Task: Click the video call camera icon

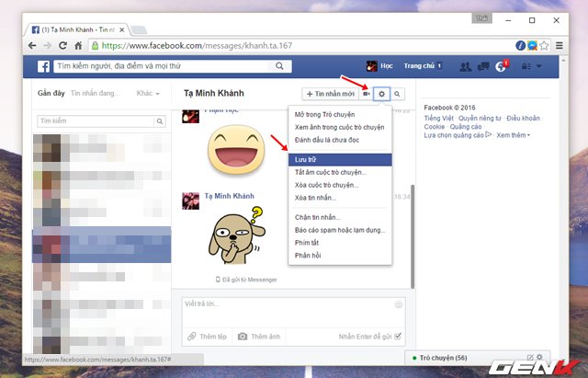Action: pyautogui.click(x=367, y=94)
